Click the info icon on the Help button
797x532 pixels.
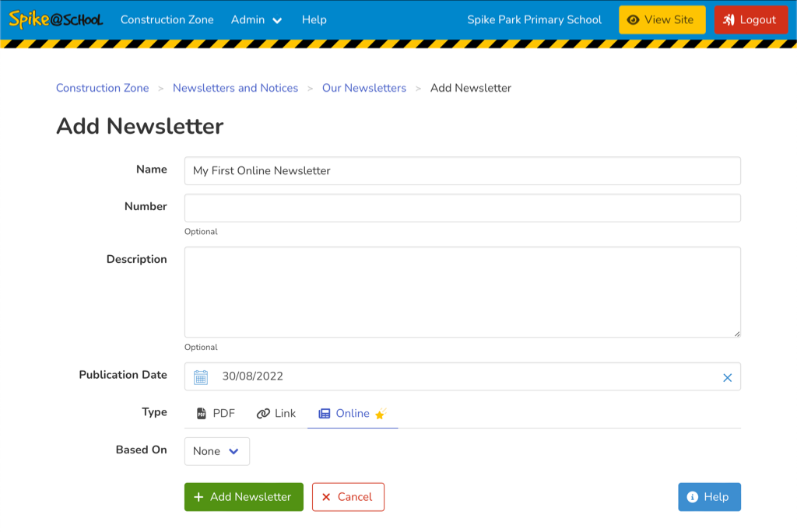pyautogui.click(x=692, y=496)
